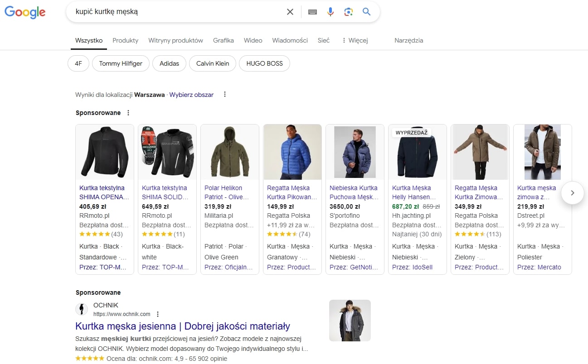Screen dimensions: 588x364
Task: Click the ochnik.com 4,9 rating line
Action: click(x=151, y=359)
